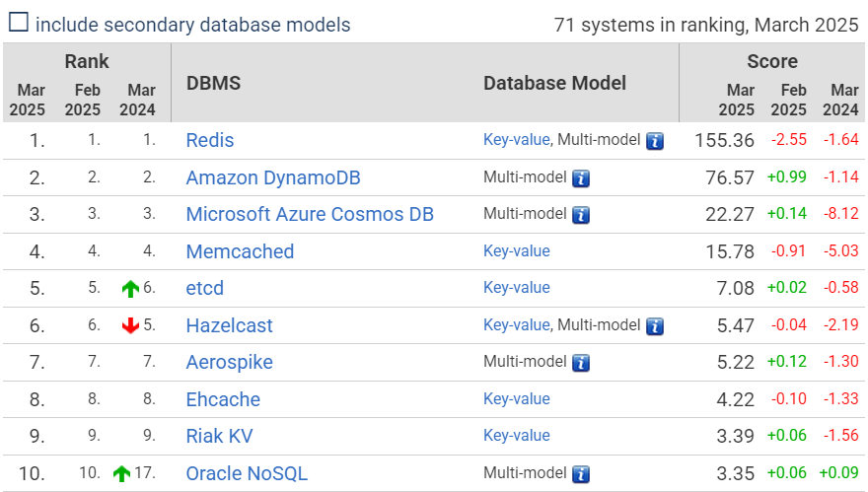This screenshot has width=868, height=492.
Task: Open Key-value model link in Redis row
Action: (517, 139)
